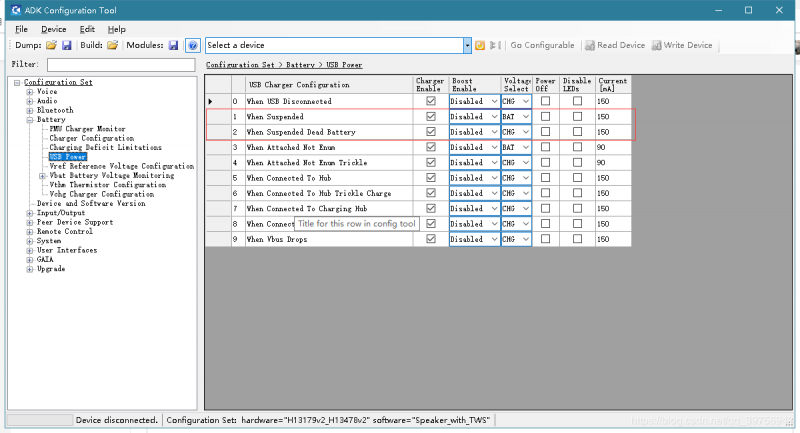800x433 pixels.
Task: Save modules with the Modules floppy icon
Action: click(x=173, y=45)
